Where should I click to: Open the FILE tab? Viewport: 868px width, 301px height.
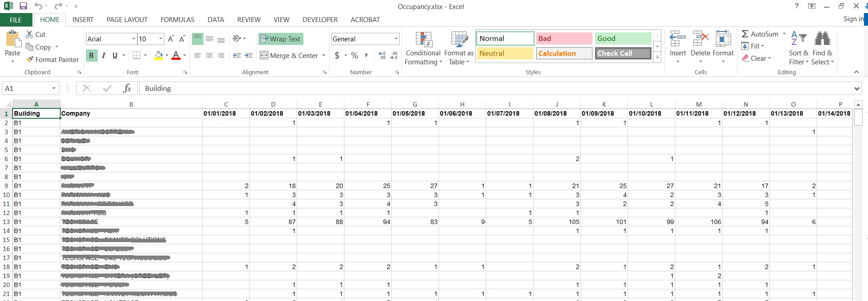(16, 20)
